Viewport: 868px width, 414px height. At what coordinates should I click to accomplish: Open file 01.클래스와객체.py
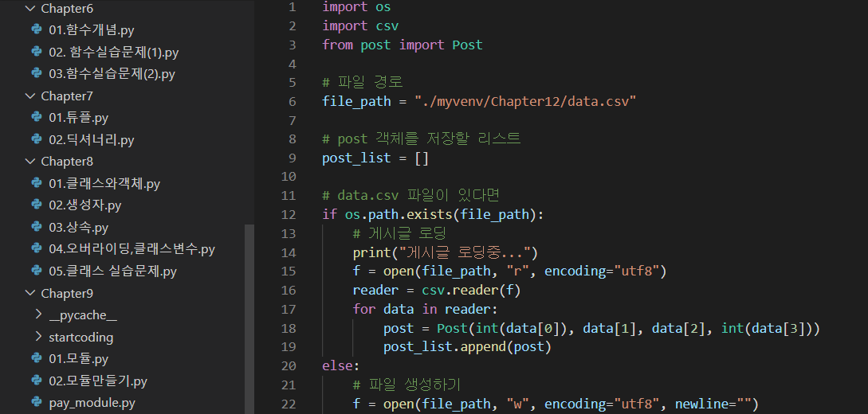104,183
